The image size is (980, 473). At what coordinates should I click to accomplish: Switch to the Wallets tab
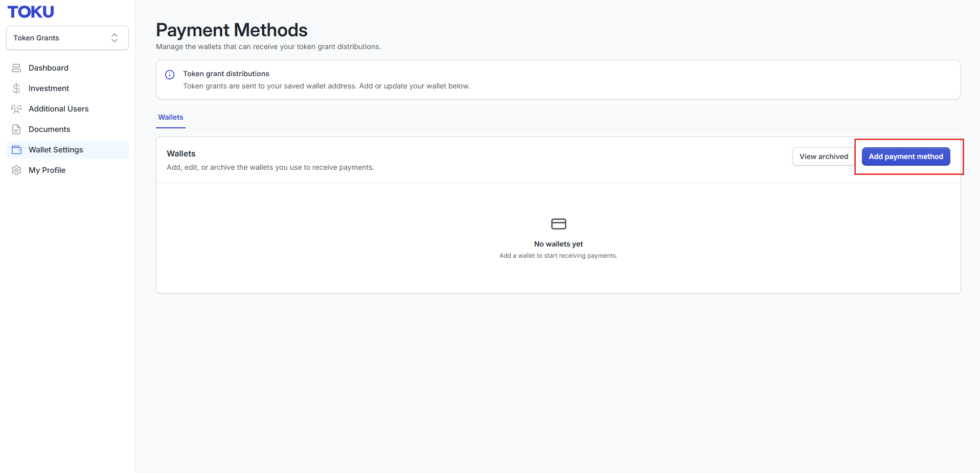tap(171, 117)
